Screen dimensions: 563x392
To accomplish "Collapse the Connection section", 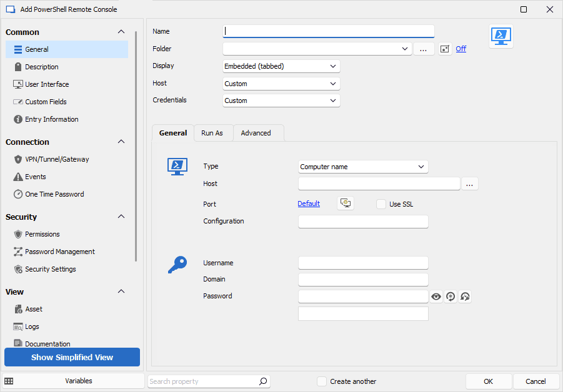I will 121,142.
